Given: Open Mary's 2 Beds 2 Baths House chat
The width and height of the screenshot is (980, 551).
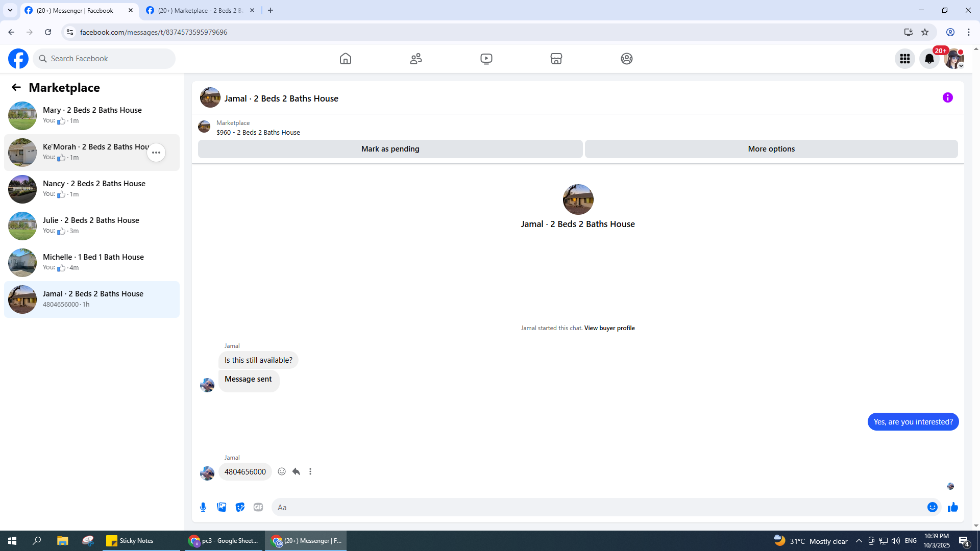Looking at the screenshot, I should pyautogui.click(x=92, y=116).
